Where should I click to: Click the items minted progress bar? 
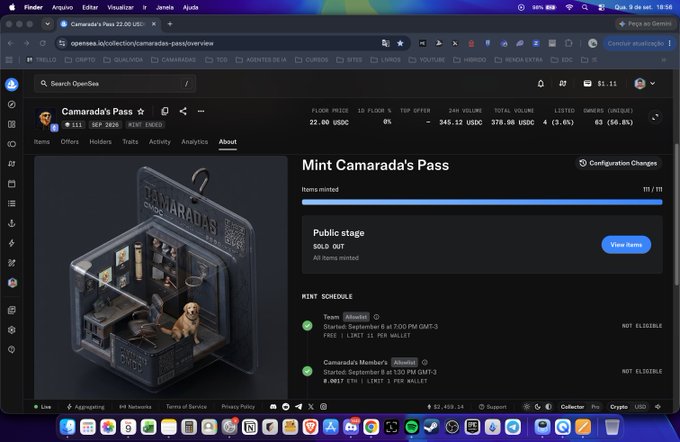click(482, 202)
